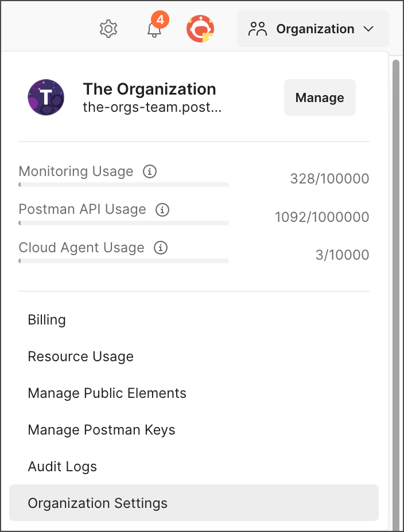Collapse the Organization dropdown chevron

click(369, 29)
